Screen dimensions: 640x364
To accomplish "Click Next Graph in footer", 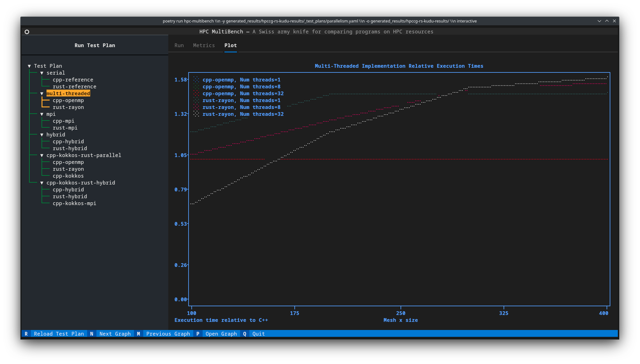I will click(115, 334).
